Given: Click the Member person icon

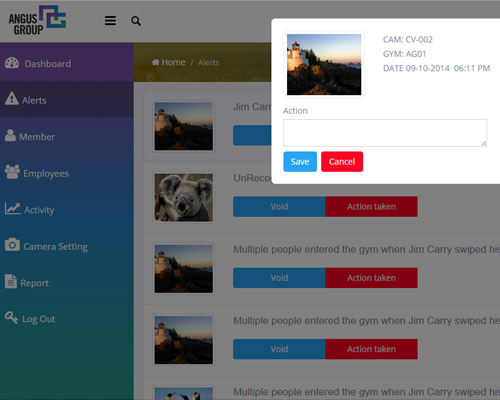Looking at the screenshot, I should [10, 135].
